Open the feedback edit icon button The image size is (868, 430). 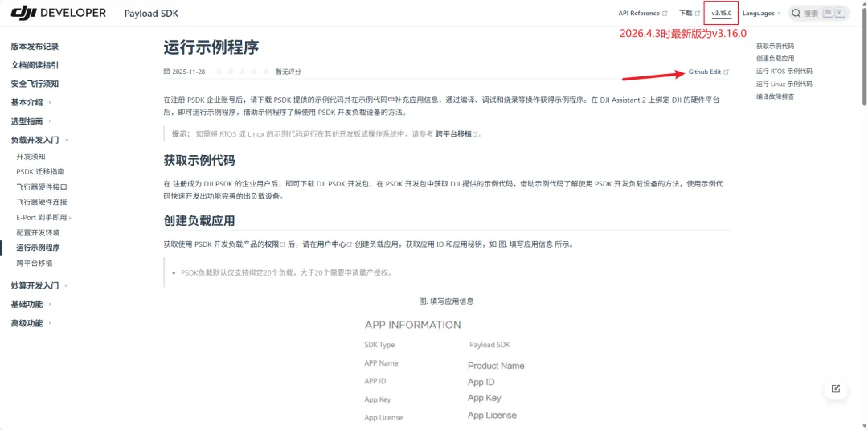(836, 388)
